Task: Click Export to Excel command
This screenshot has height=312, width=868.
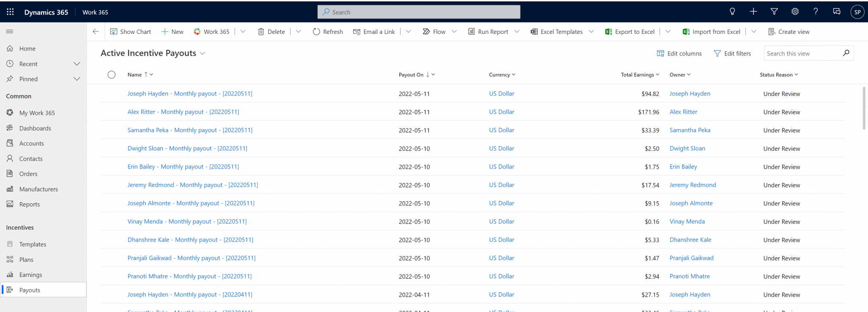Action: point(630,32)
